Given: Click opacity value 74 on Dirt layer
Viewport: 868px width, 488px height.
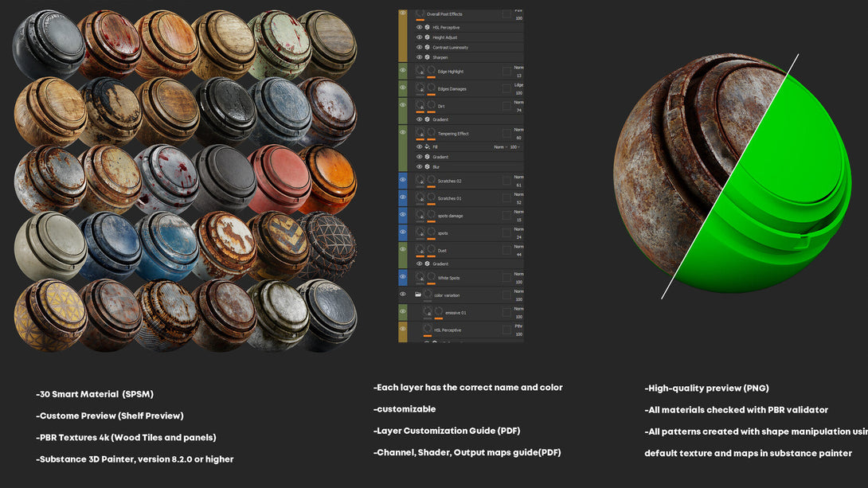Looking at the screenshot, I should (x=519, y=111).
